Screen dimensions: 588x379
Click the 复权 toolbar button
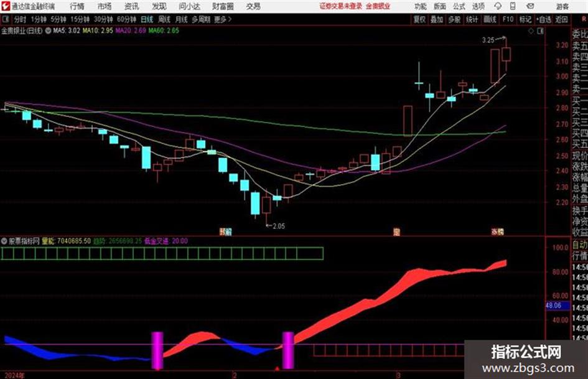[x=419, y=19]
